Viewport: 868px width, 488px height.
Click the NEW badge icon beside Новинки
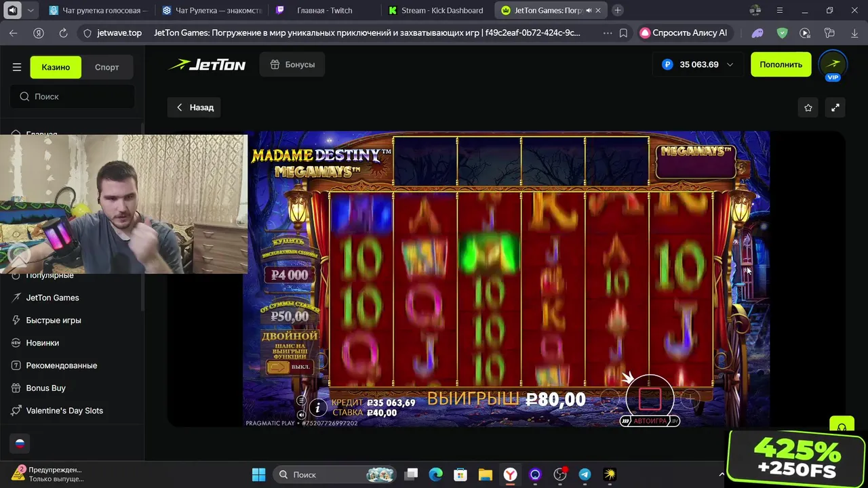click(x=16, y=343)
